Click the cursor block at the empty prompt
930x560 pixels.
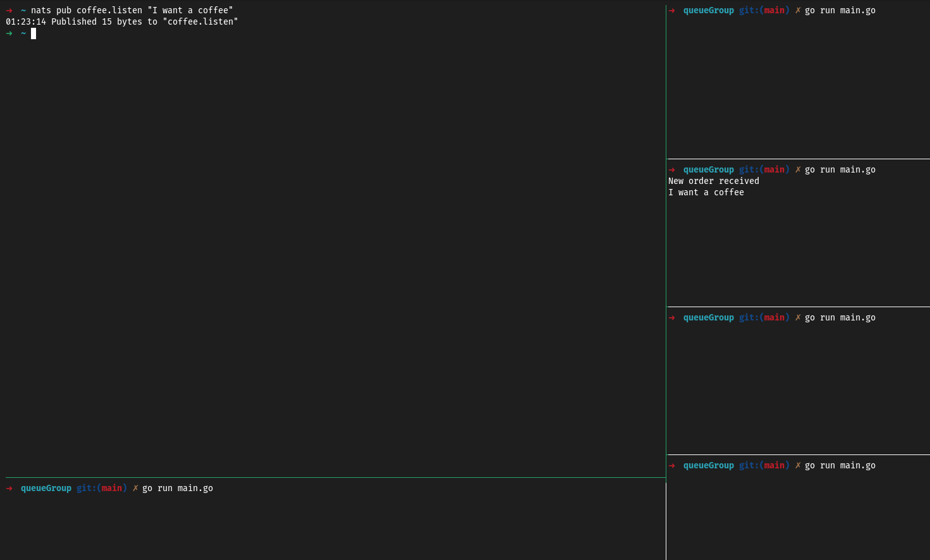tap(34, 33)
